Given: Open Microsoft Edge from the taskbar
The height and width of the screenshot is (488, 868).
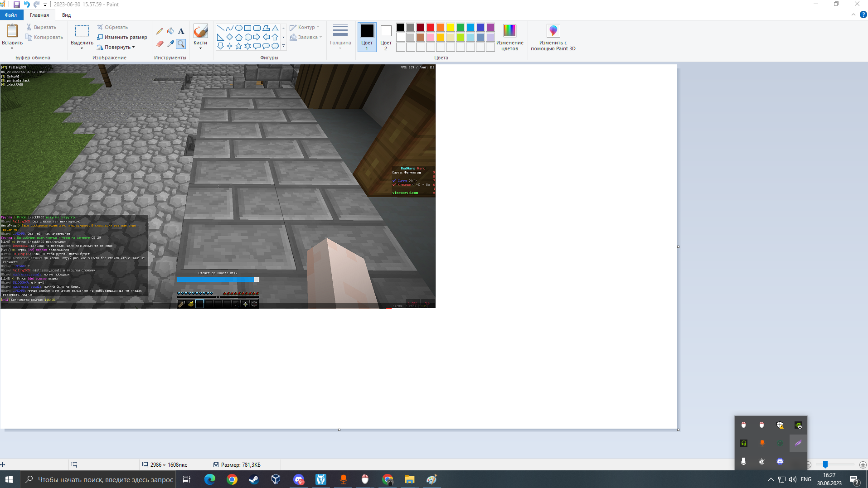Looking at the screenshot, I should coord(209,479).
